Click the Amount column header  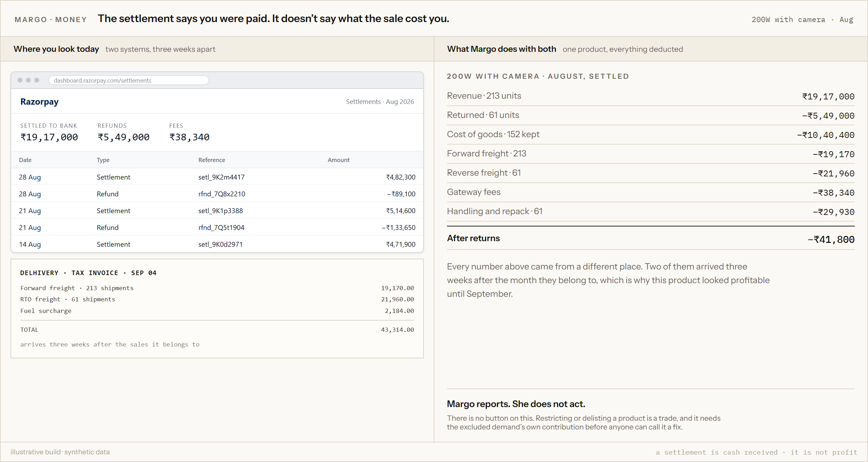(338, 160)
